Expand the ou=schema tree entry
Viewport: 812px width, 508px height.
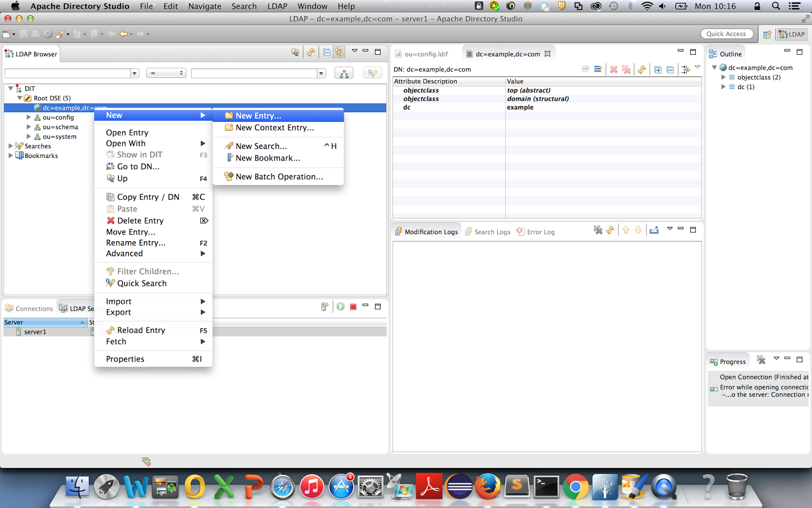tap(29, 127)
